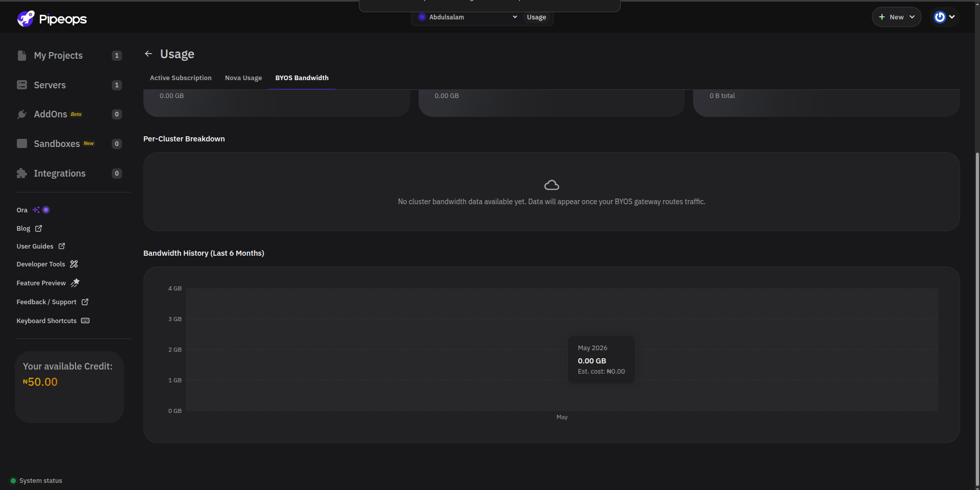Open the Abdulsalam workspace dropdown

point(468,17)
